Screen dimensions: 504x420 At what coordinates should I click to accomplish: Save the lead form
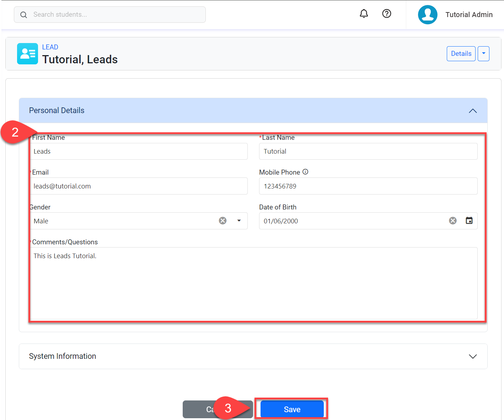(x=292, y=409)
